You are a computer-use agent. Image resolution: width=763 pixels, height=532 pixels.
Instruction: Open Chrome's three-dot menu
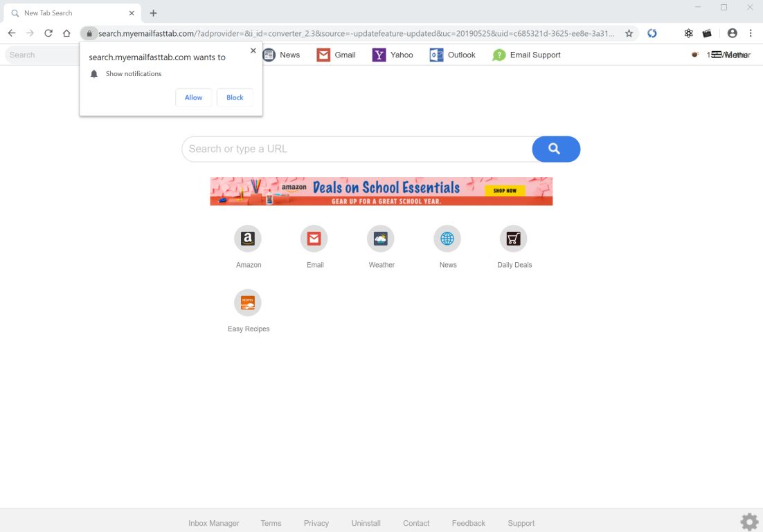coord(751,33)
